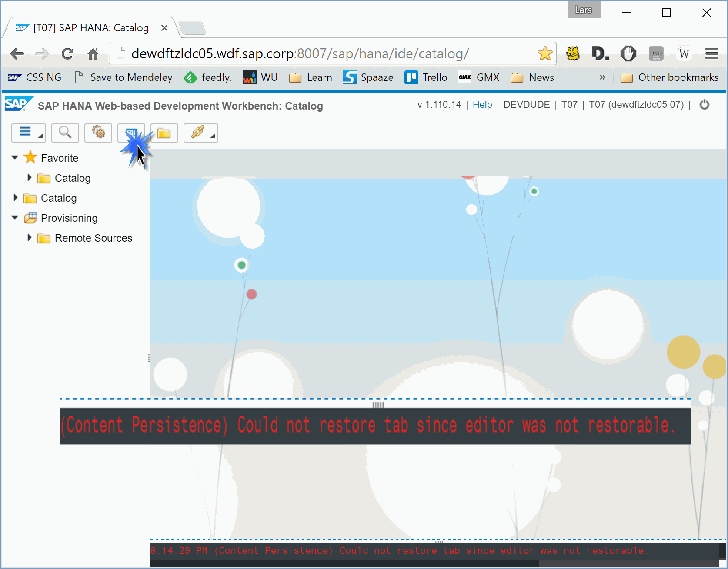728x569 pixels.
Task: Collapse the Provisioning tree node
Action: (15, 217)
